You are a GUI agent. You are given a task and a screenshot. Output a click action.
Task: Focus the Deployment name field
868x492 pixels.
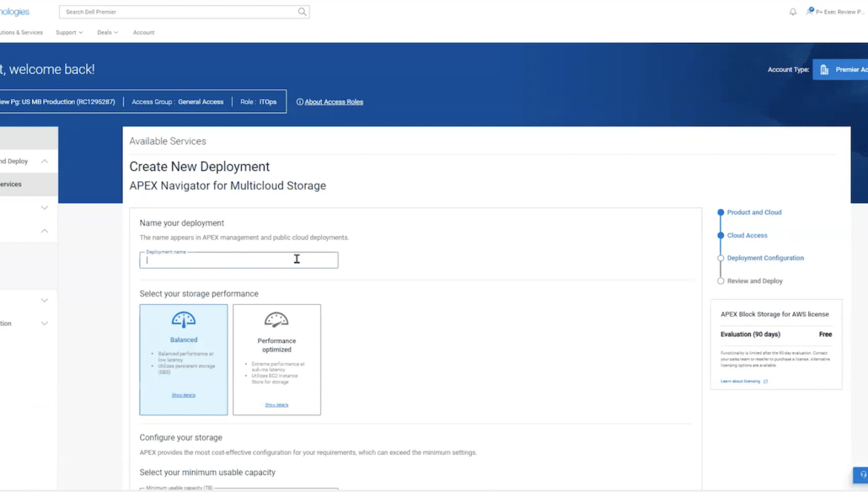[239, 260]
